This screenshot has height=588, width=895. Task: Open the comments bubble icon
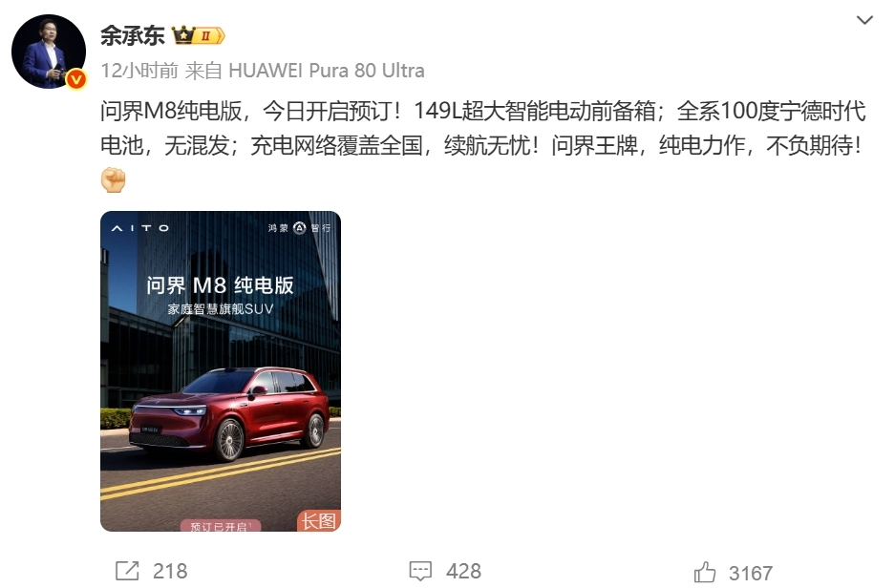420,571
